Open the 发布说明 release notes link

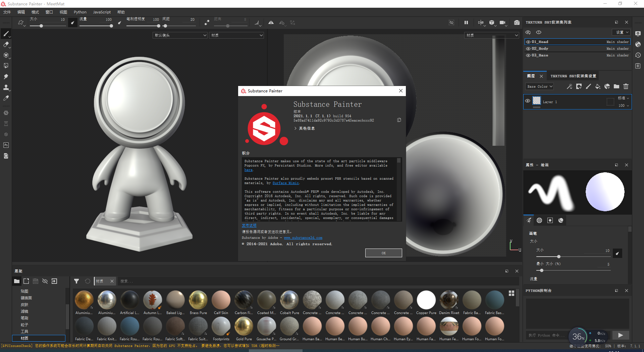pyautogui.click(x=249, y=225)
